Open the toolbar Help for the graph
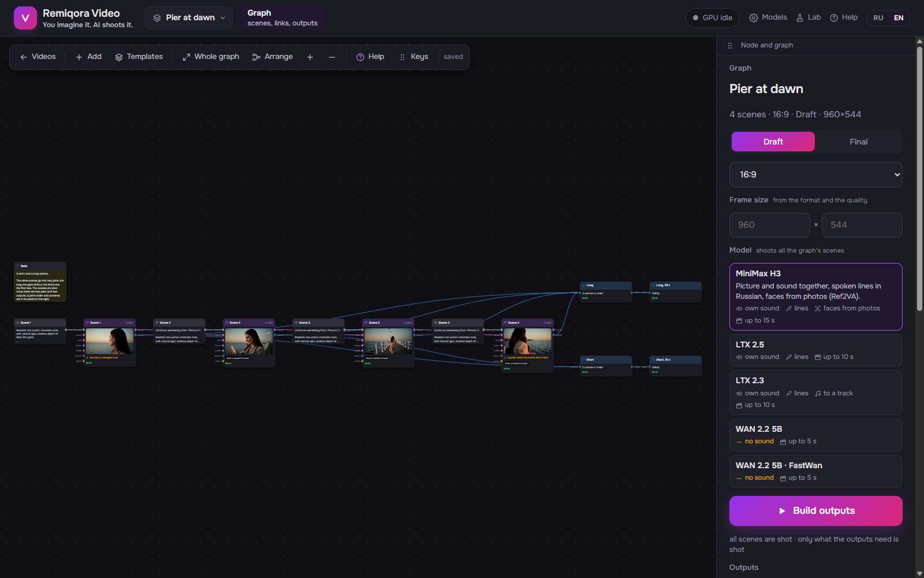The height and width of the screenshot is (578, 924). click(370, 57)
